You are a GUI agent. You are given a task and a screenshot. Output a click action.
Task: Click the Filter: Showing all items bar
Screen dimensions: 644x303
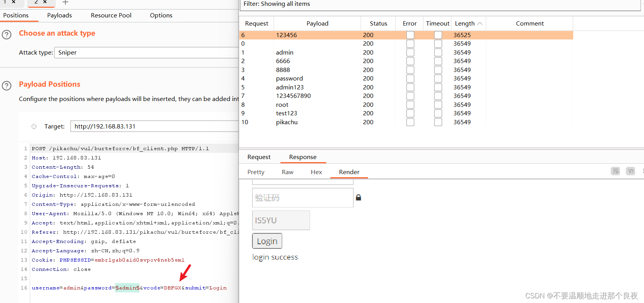pos(440,5)
